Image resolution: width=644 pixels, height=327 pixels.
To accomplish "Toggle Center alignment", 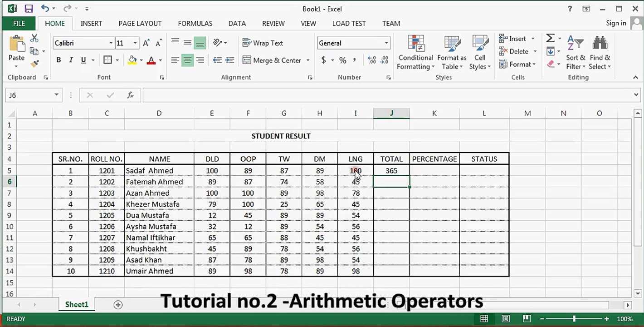I will point(187,60).
